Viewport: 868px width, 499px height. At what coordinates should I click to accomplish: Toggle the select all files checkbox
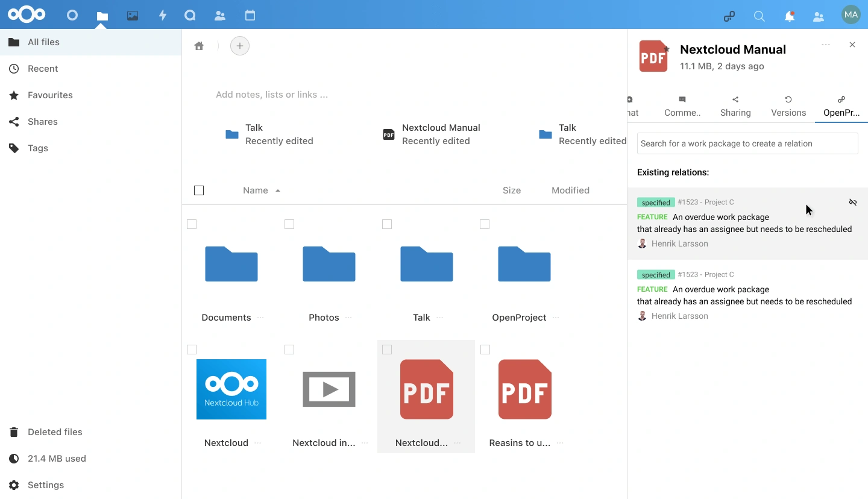pyautogui.click(x=199, y=190)
